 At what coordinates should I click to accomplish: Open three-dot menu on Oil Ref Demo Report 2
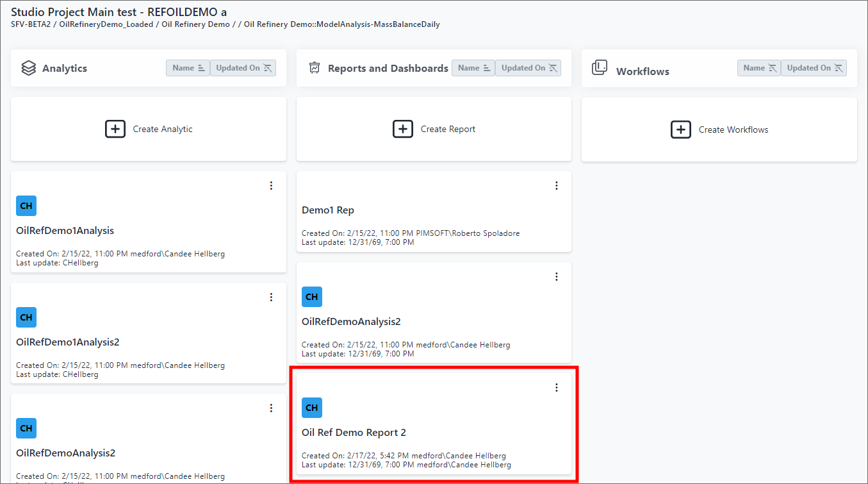(556, 388)
